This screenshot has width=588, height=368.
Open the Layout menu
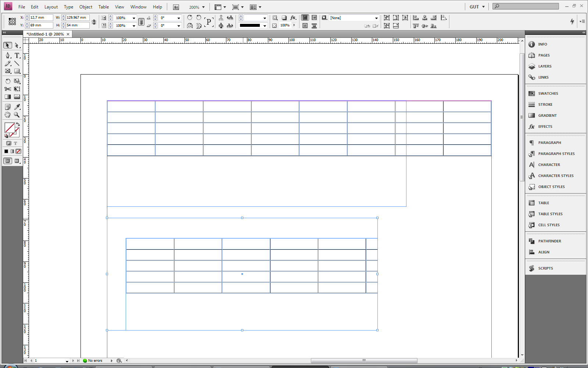(51, 7)
